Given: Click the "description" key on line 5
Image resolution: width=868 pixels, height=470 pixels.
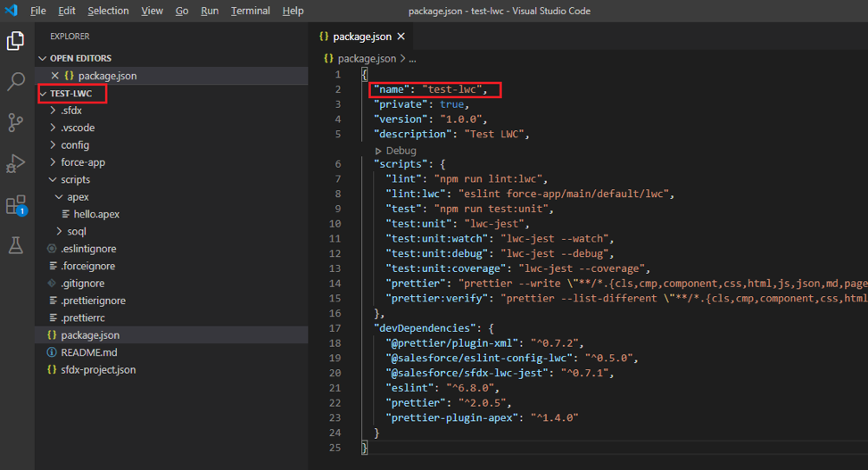Looking at the screenshot, I should 412,134.
